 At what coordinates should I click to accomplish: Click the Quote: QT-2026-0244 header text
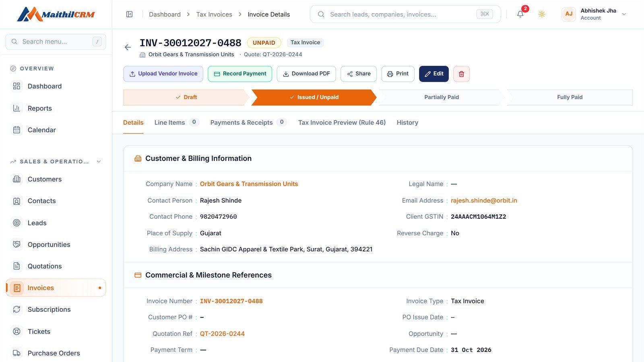pos(273,55)
